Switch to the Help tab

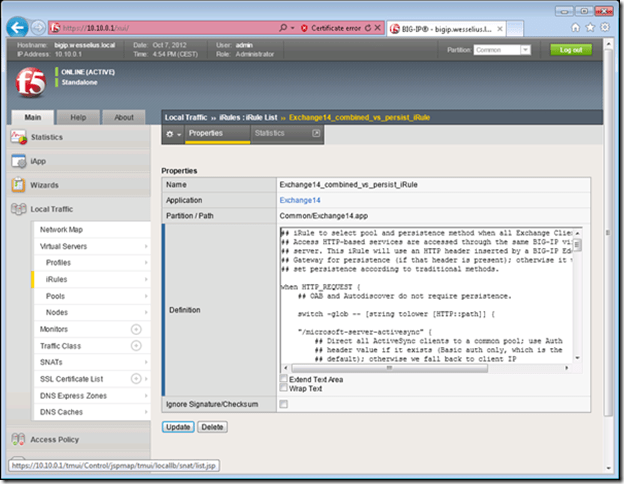[77, 117]
